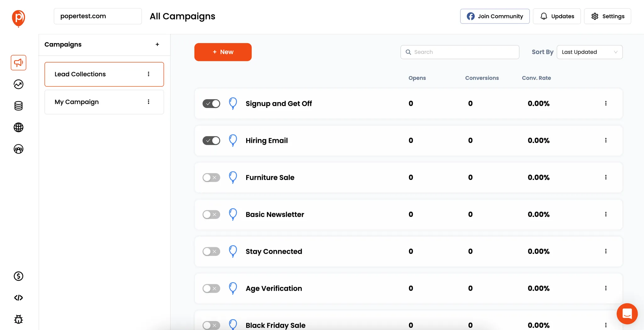
Task: Disable the Signup and Get Off popup
Action: click(211, 103)
